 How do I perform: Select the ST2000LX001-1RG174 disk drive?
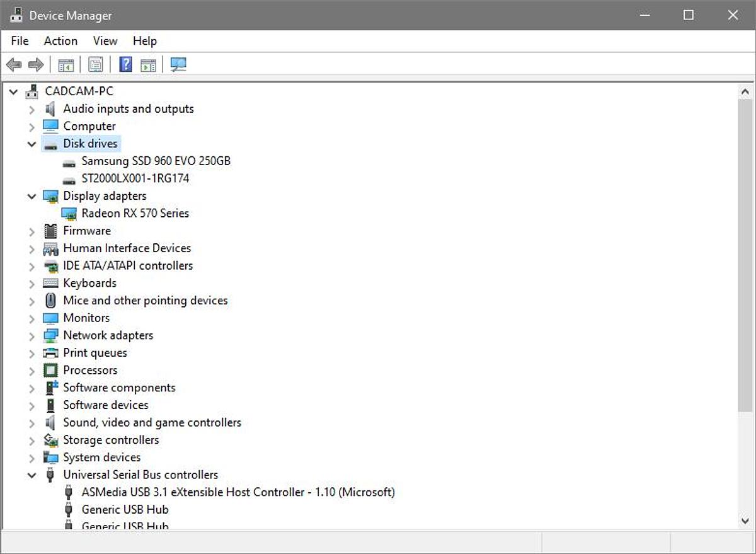135,178
